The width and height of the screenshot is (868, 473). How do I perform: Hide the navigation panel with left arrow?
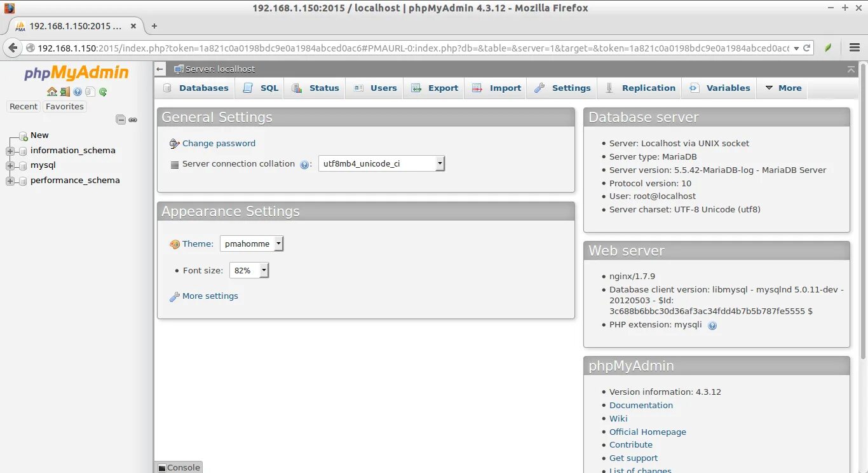(x=160, y=69)
